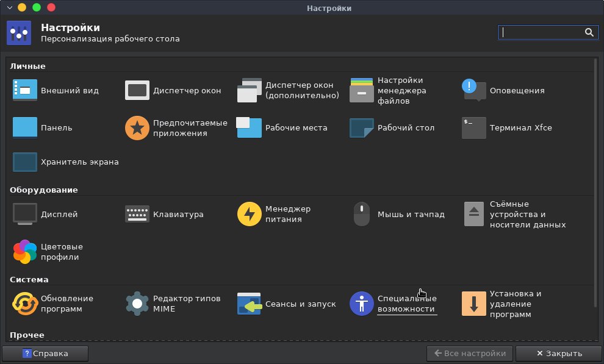Screen dimensions: 604x364
Task: Open the Цветовые профили icon
Action: 25,252
